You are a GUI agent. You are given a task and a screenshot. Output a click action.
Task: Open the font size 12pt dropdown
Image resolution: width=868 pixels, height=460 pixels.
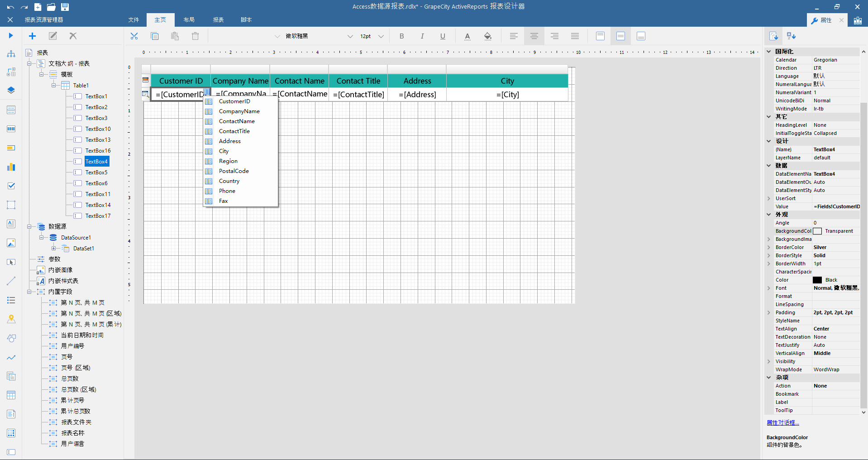[381, 36]
